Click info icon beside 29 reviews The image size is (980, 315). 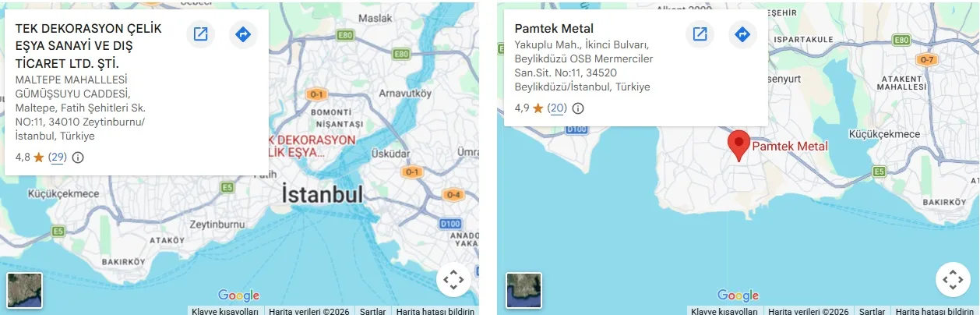click(78, 157)
